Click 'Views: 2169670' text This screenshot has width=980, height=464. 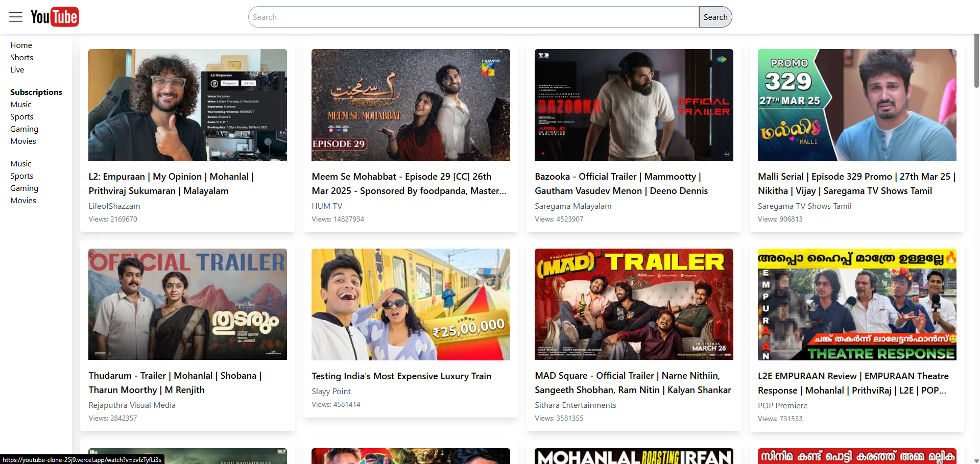pos(113,219)
